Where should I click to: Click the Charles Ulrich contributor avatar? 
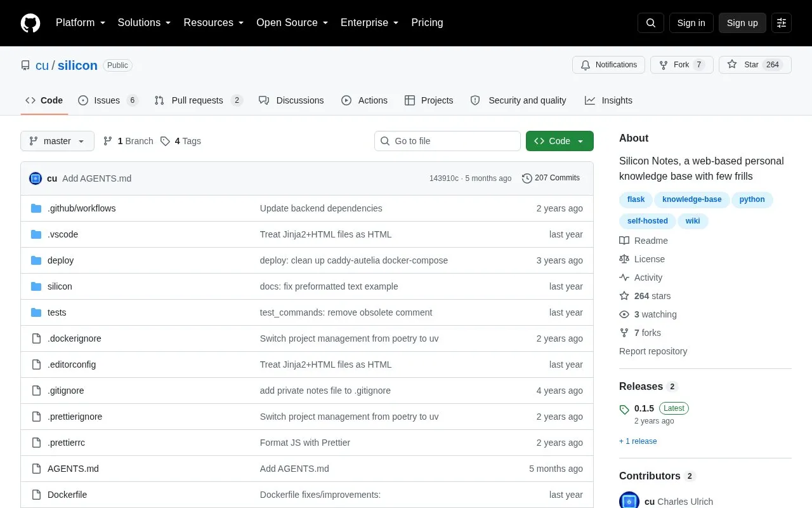pos(629,500)
